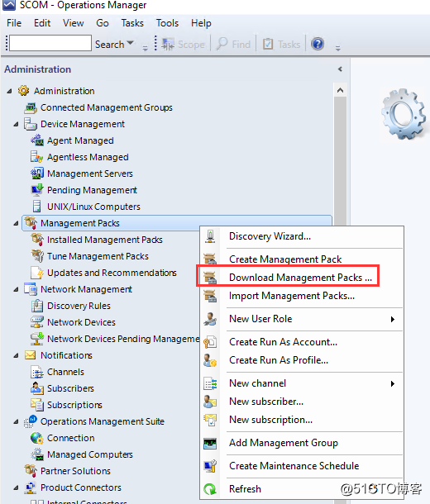Open the Tools menu
430x504 pixels.
pyautogui.click(x=167, y=23)
